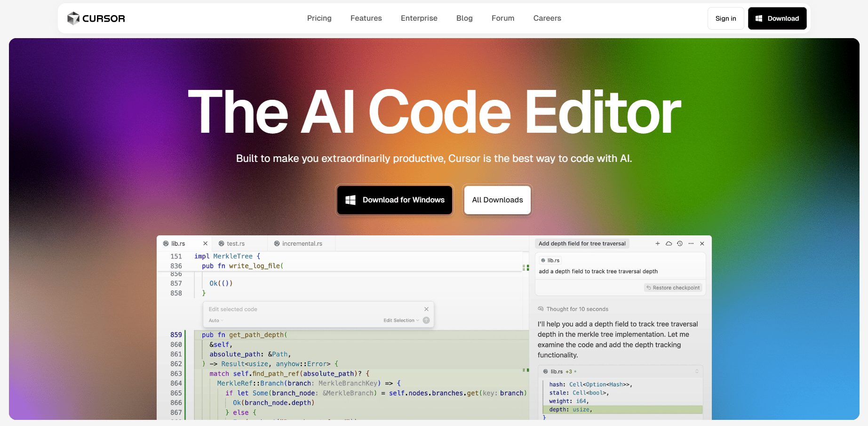
Task: Switch to the lib.rs tab
Action: point(184,243)
